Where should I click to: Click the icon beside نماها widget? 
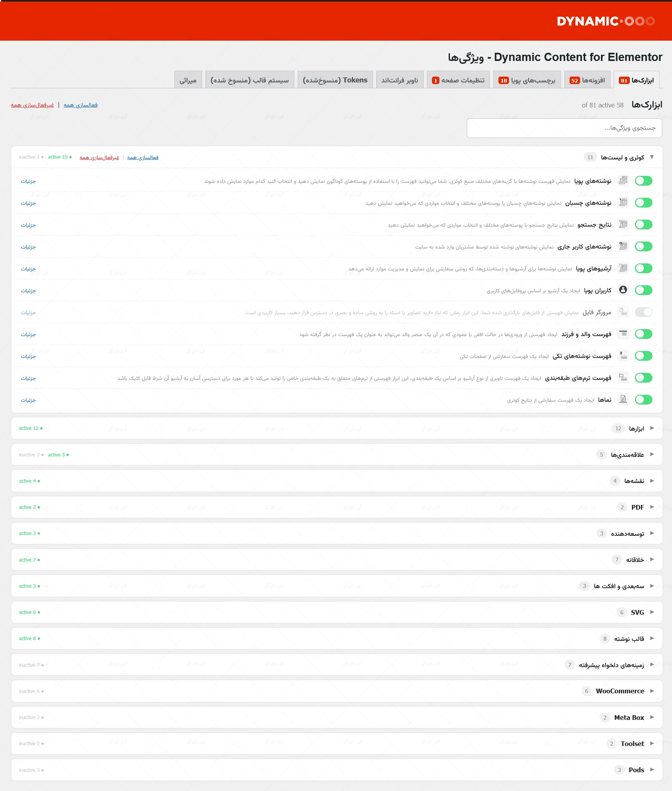[x=623, y=399]
